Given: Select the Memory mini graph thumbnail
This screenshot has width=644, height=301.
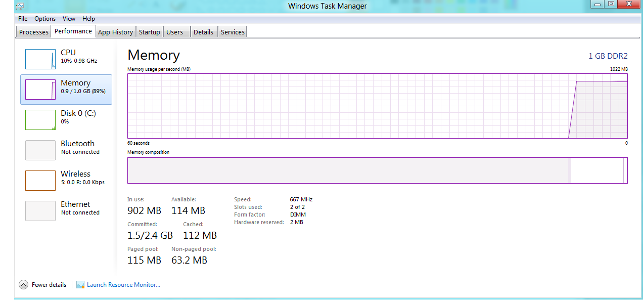Looking at the screenshot, I should point(40,90).
